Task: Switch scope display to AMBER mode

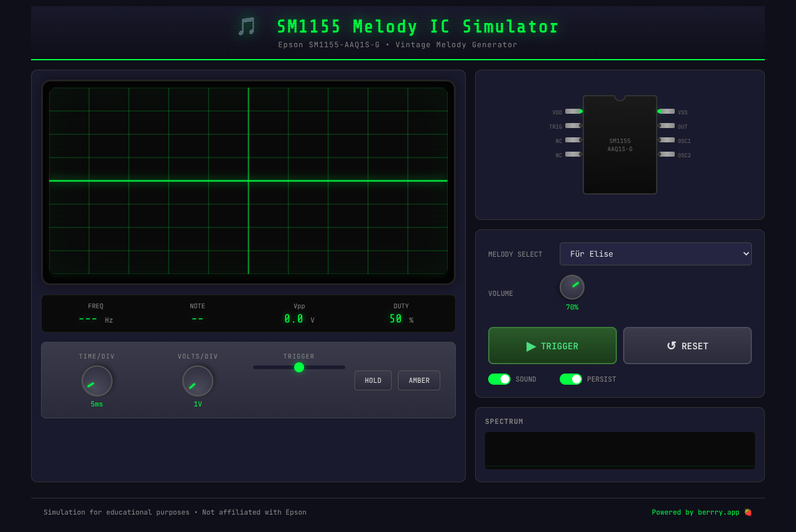Action: tap(419, 380)
